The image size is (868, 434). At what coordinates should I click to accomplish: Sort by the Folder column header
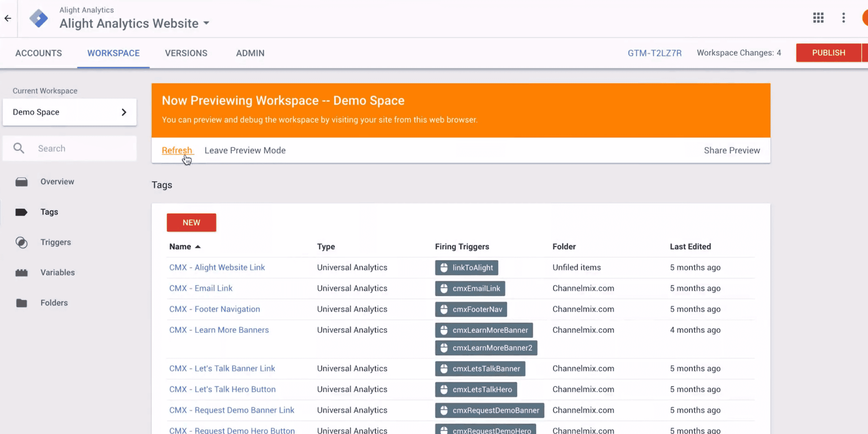[564, 246]
